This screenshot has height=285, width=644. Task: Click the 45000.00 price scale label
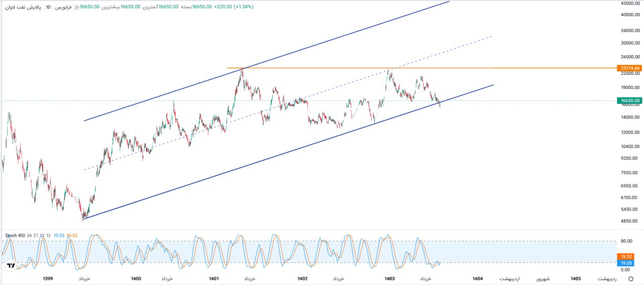click(x=630, y=3)
